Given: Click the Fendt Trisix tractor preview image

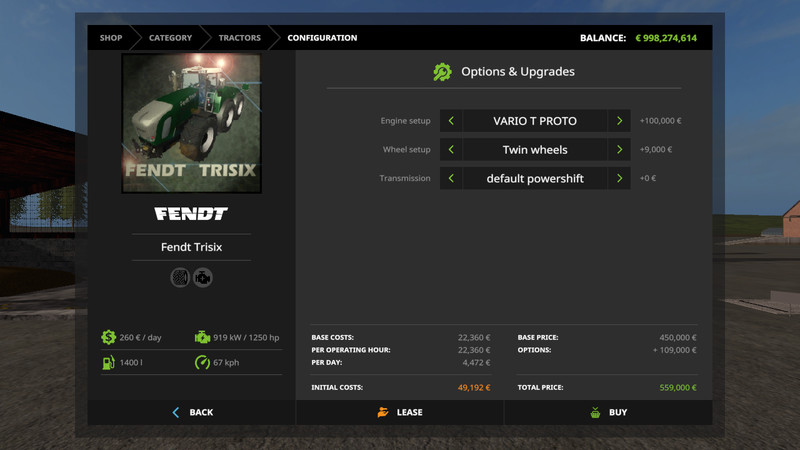Looking at the screenshot, I should point(191,123).
